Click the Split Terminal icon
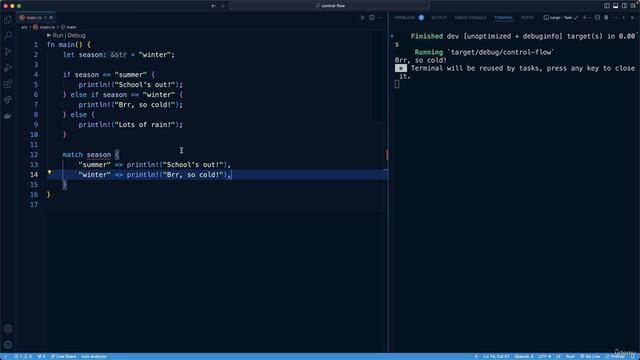 point(598,18)
